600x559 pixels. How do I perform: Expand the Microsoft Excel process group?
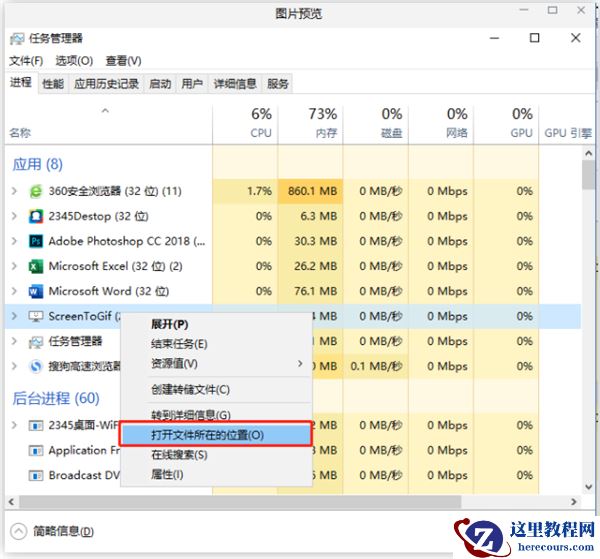click(x=14, y=266)
